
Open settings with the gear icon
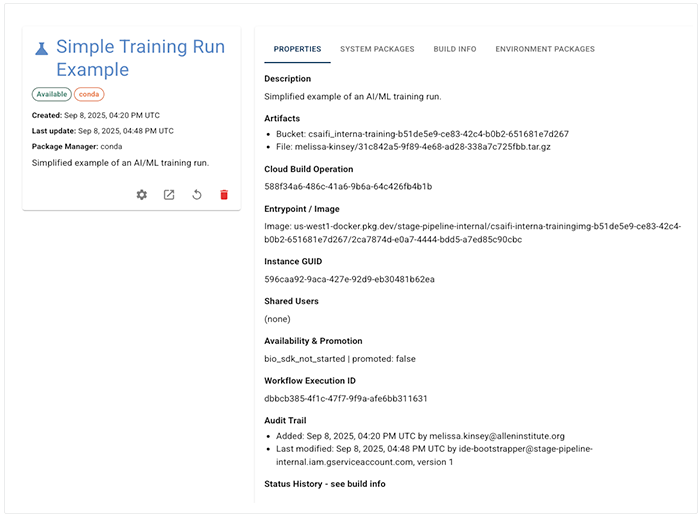point(142,194)
